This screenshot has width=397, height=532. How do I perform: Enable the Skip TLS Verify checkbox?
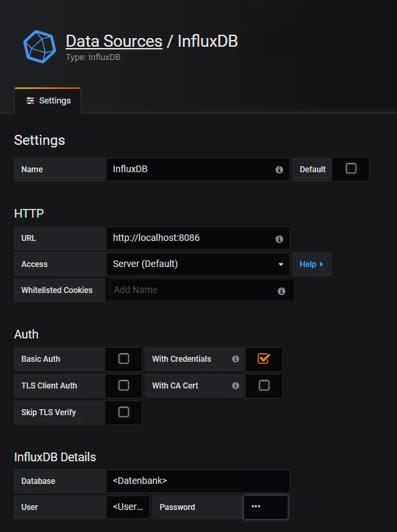pos(123,412)
